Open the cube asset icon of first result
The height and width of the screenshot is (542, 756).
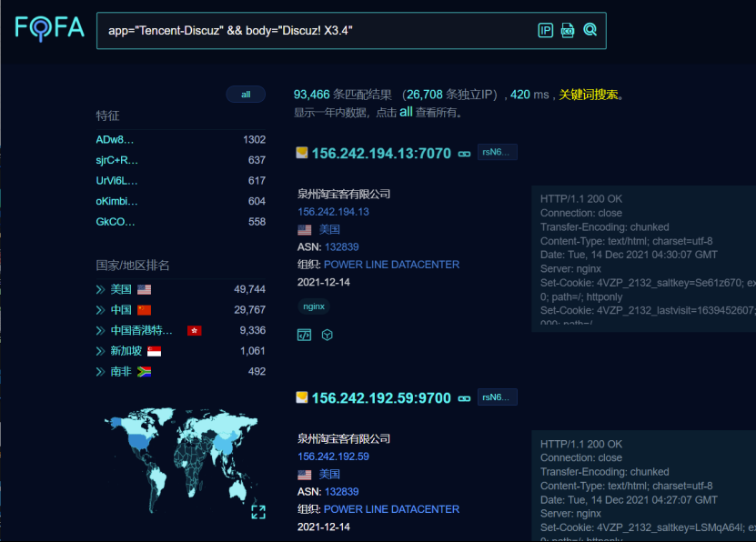(x=327, y=335)
